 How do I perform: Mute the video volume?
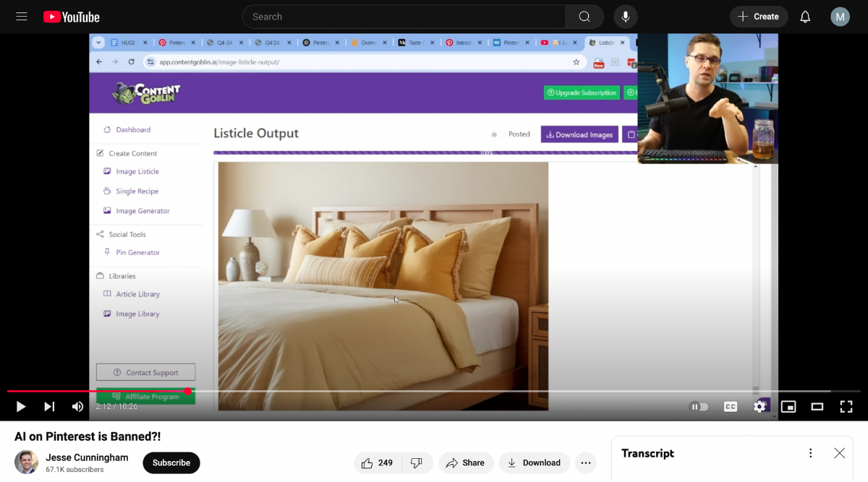click(x=77, y=407)
